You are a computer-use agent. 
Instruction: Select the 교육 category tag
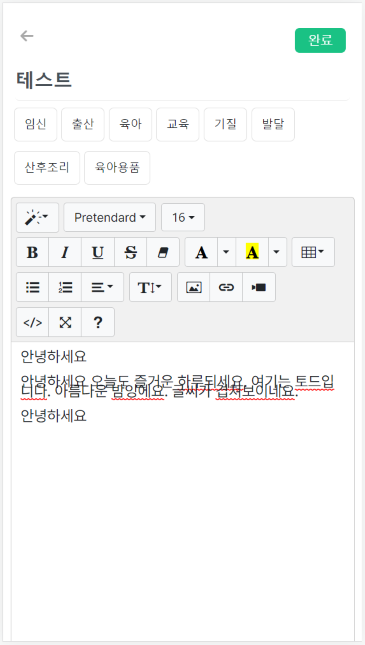[x=178, y=124]
